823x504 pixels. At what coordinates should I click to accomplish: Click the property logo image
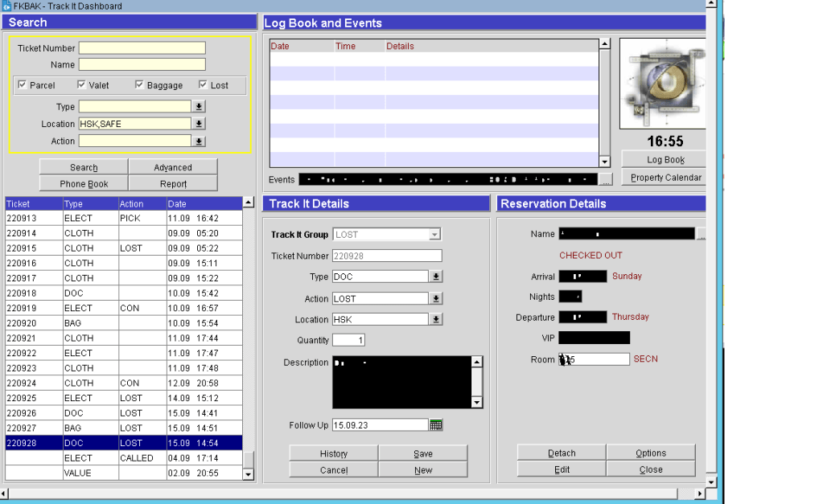coord(663,84)
